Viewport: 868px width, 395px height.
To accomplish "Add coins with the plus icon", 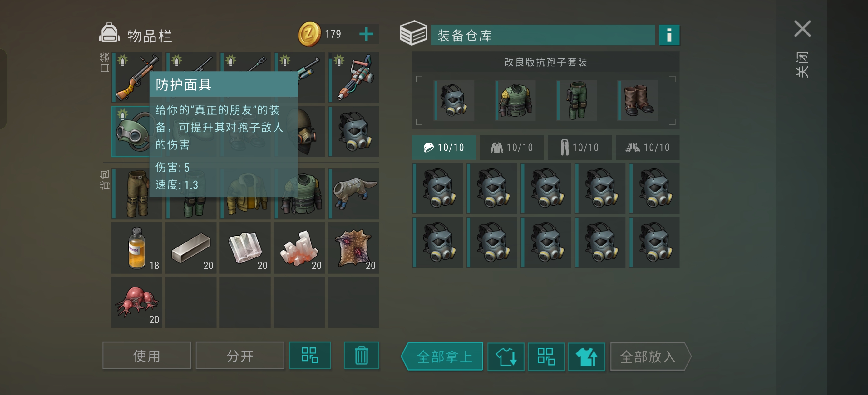I will pos(366,34).
